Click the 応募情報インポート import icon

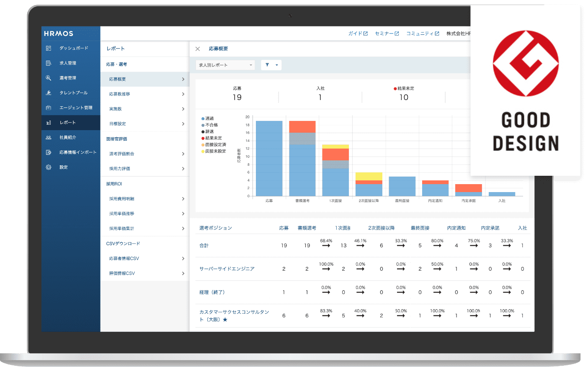[x=49, y=152]
